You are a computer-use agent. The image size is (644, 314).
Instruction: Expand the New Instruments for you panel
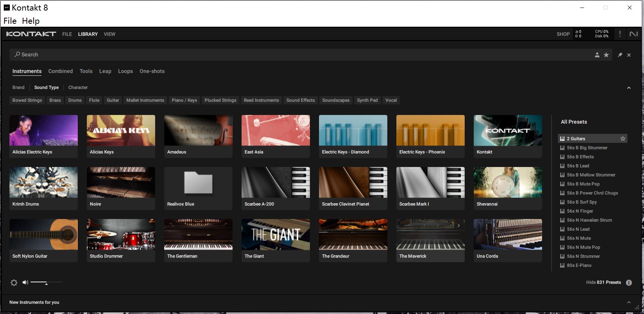click(629, 302)
